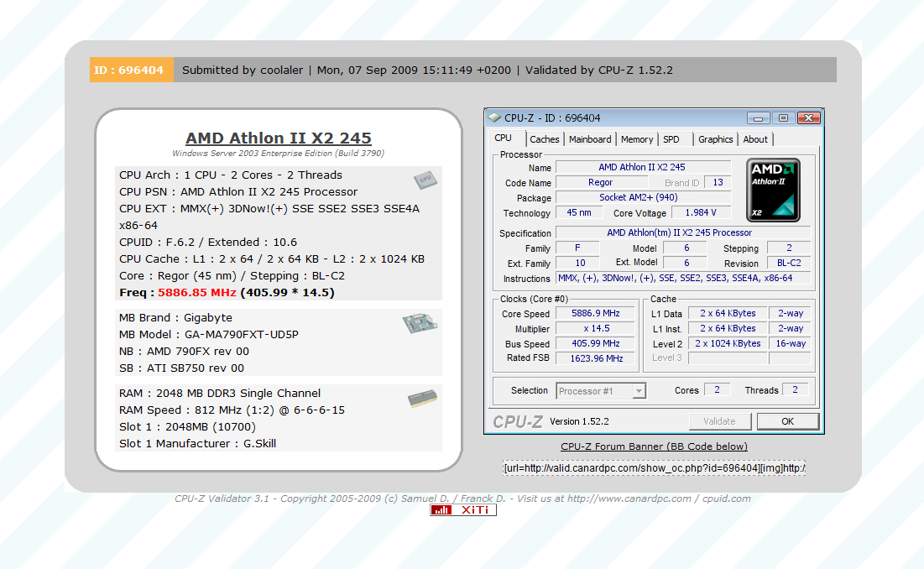924x569 pixels.
Task: Switch to the Caches tab
Action: [544, 139]
